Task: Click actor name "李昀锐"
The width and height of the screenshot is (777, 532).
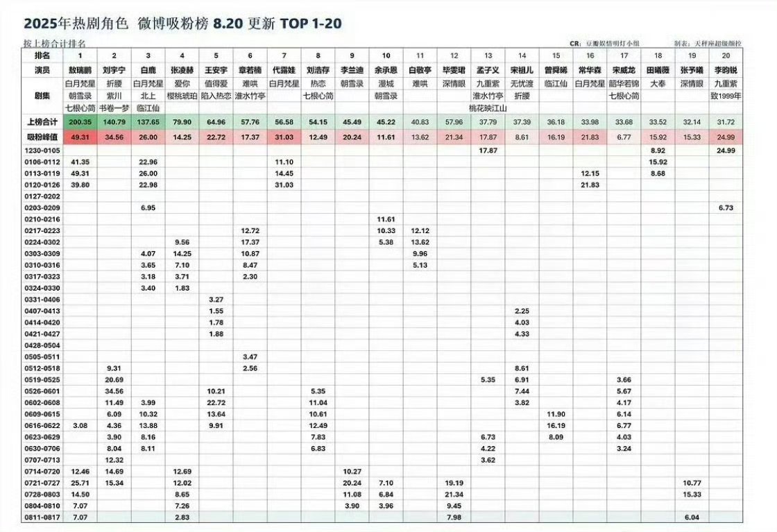Action: point(726,70)
